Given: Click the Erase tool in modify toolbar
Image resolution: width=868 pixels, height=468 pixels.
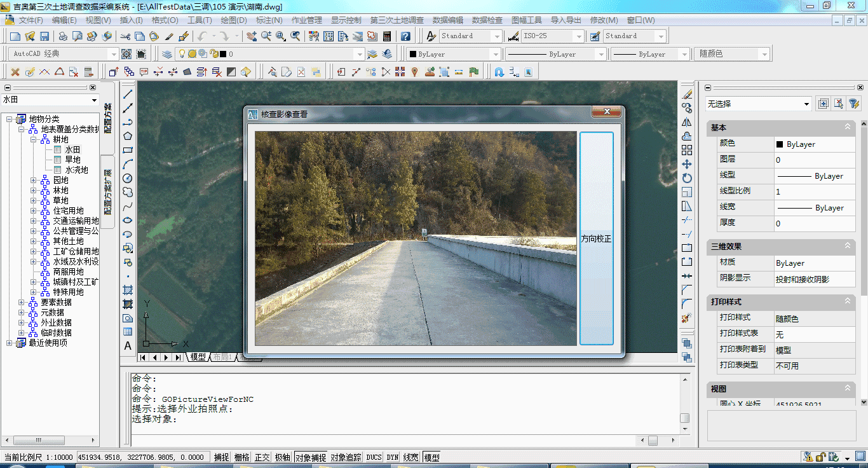Looking at the screenshot, I should pos(687,94).
